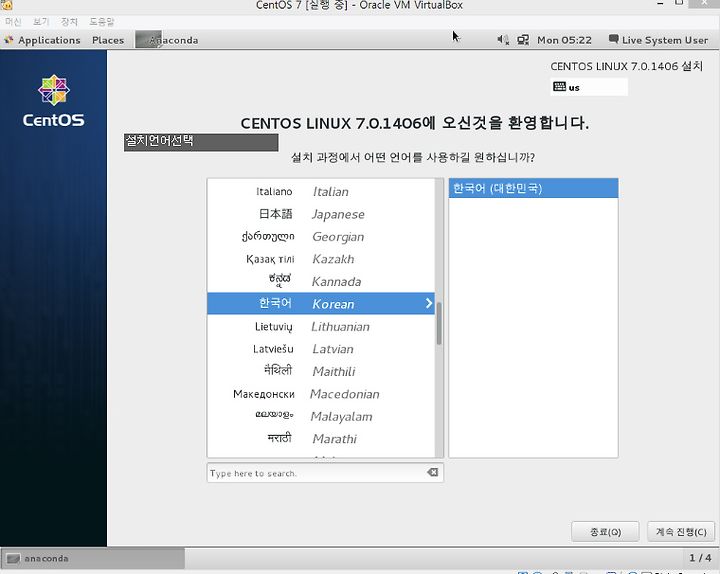Select Kannada language row

click(x=321, y=281)
